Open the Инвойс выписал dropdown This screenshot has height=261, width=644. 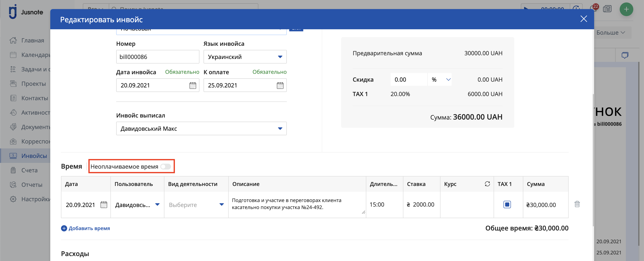[201, 129]
